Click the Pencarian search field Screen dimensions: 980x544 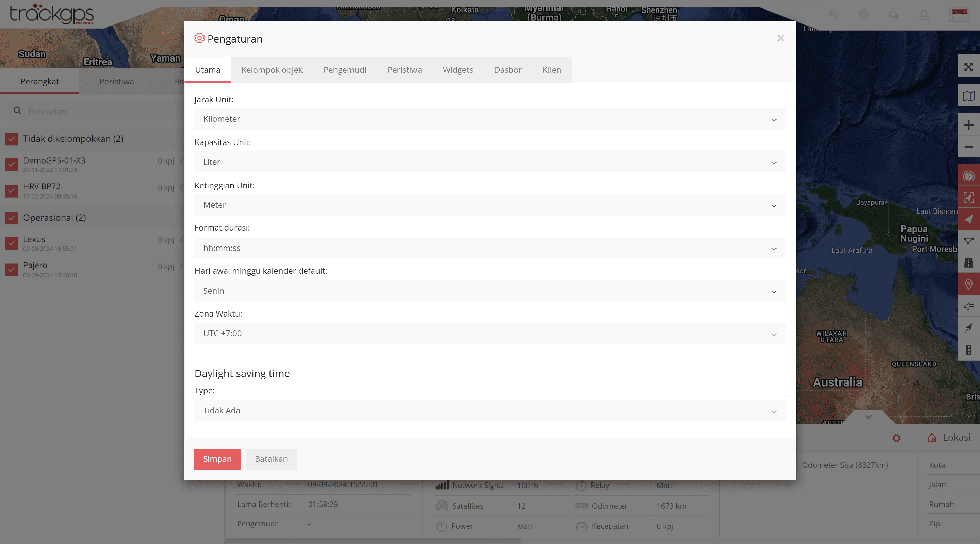click(x=96, y=112)
